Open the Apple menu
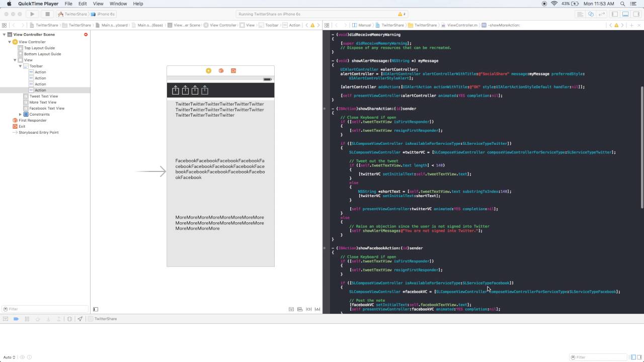Image resolution: width=644 pixels, height=362 pixels. [x=9, y=4]
